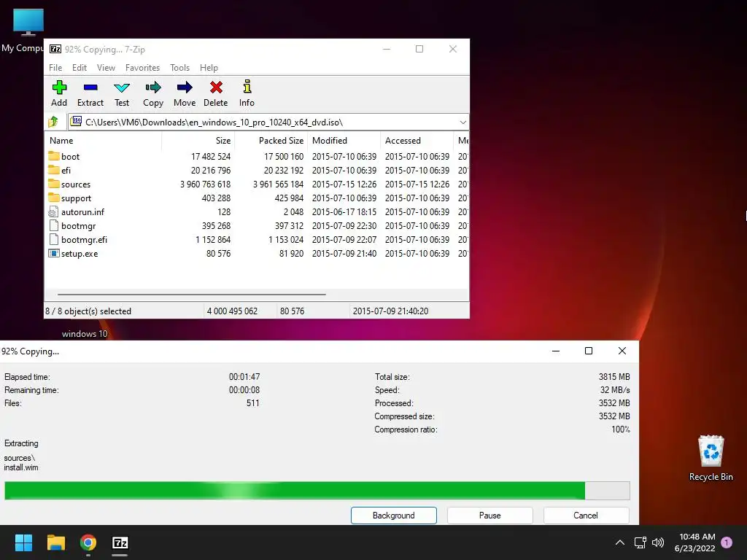Click the bootmgr file icon
The height and width of the screenshot is (560, 747).
pos(53,226)
